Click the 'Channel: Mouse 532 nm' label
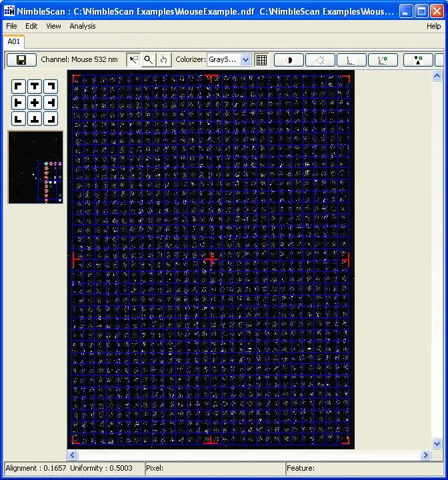Screen dimensions: 448x480 [79, 59]
